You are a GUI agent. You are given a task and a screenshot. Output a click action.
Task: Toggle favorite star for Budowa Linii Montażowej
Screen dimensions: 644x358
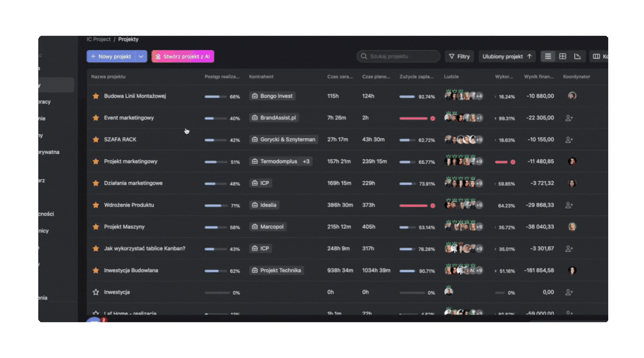pos(96,96)
